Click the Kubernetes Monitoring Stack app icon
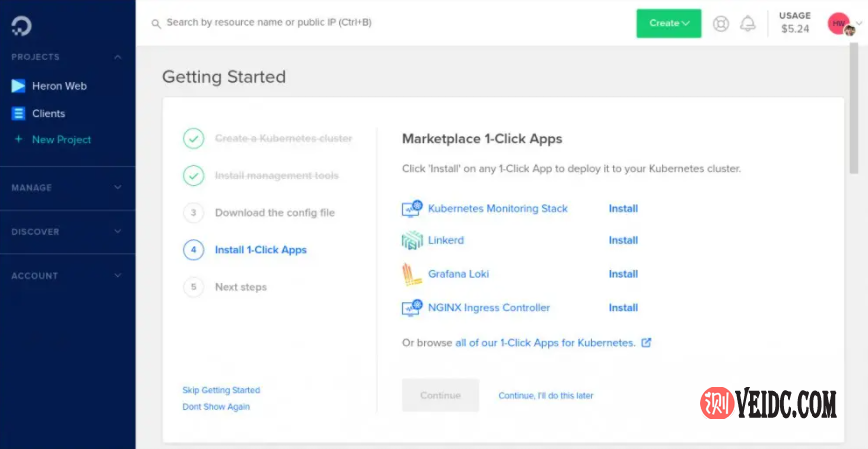 (412, 209)
